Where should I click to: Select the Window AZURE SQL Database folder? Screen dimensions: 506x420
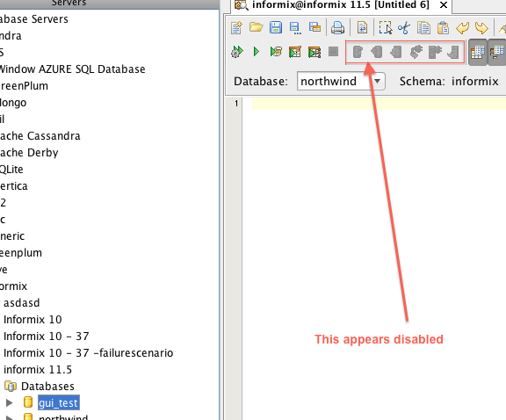pyautogui.click(x=72, y=69)
